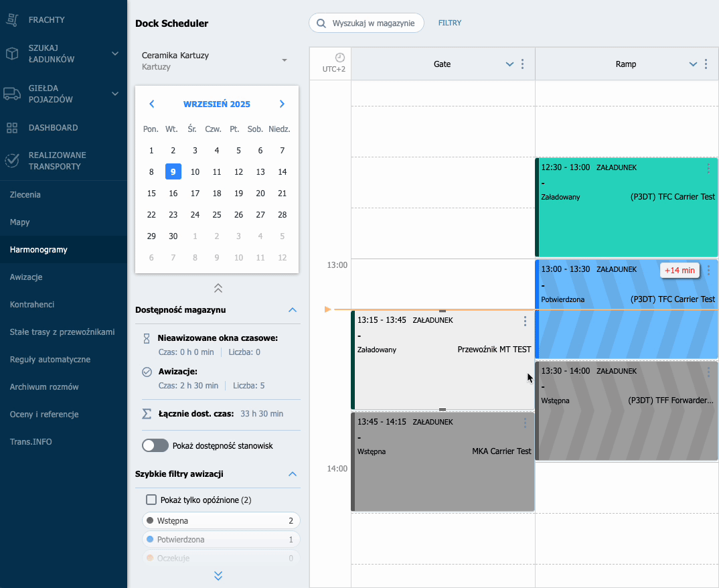Open the Gate column three-dot menu
Image resolution: width=719 pixels, height=588 pixels.
point(522,64)
